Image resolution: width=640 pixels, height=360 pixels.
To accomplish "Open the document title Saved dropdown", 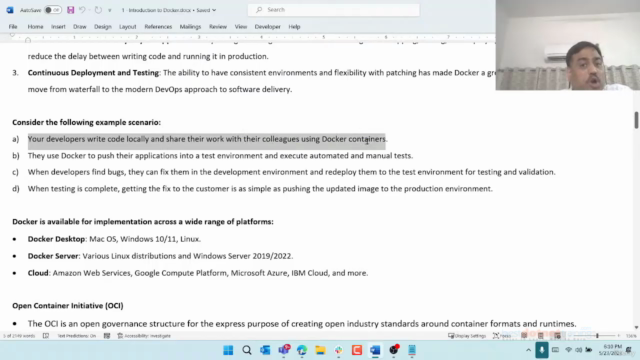I will (214, 10).
